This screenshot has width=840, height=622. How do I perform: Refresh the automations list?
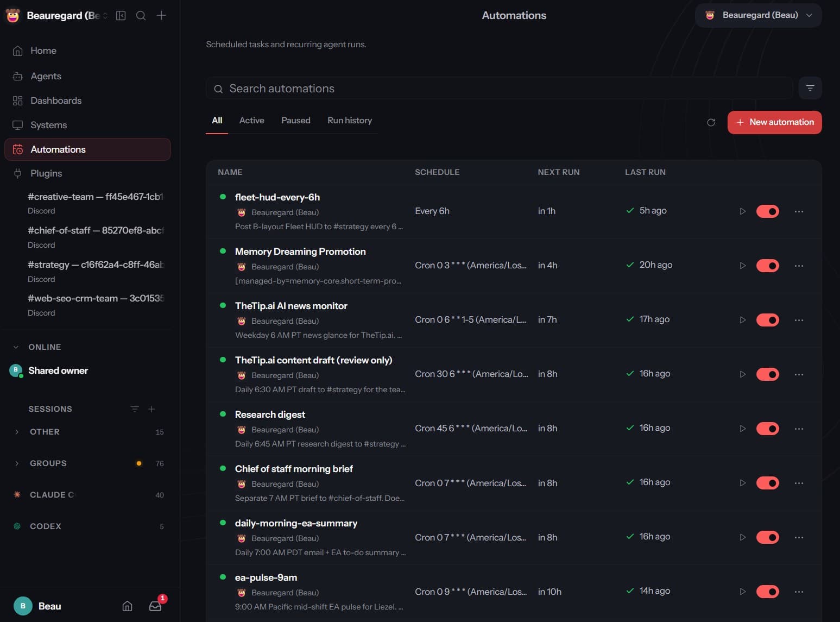(711, 122)
